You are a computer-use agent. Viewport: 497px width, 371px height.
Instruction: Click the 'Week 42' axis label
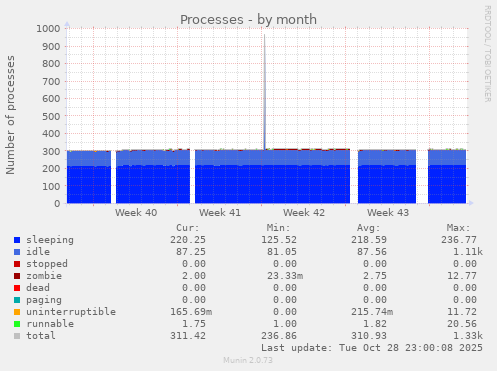304,213
